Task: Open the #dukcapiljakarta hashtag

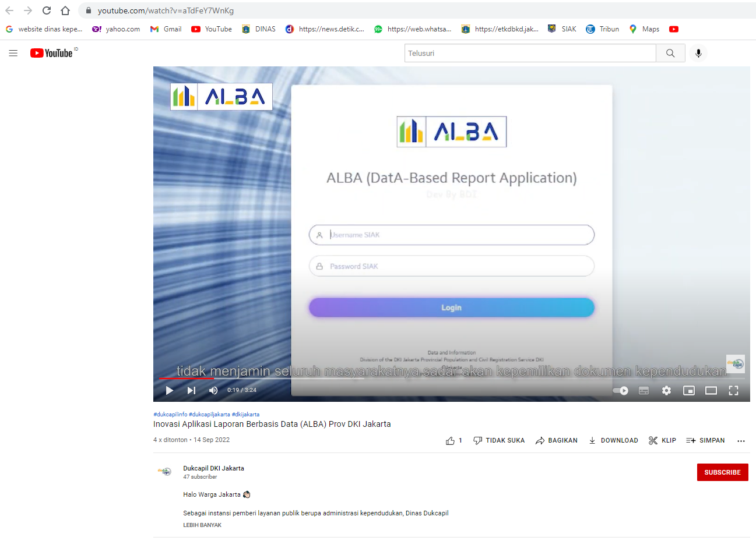Action: pos(209,415)
